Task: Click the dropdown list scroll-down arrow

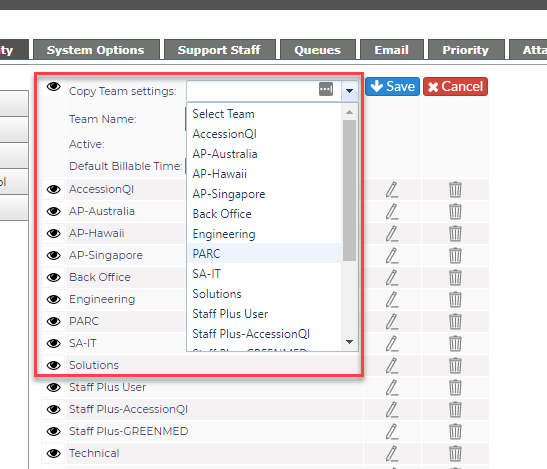Action: click(x=350, y=342)
